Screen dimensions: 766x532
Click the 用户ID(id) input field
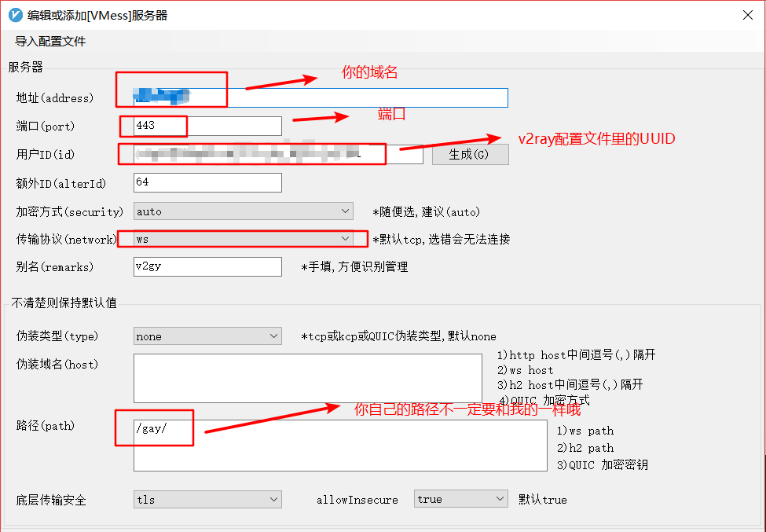click(278, 155)
